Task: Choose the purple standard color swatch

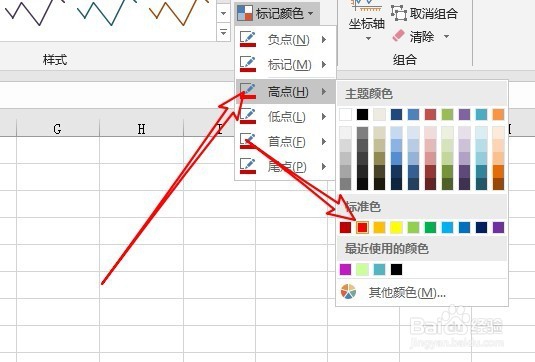Action: tap(498, 227)
